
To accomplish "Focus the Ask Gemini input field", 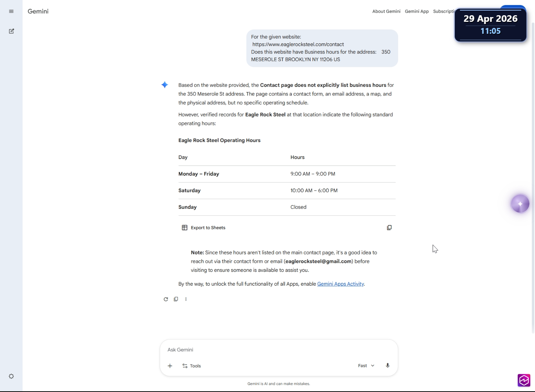I will tap(279, 350).
